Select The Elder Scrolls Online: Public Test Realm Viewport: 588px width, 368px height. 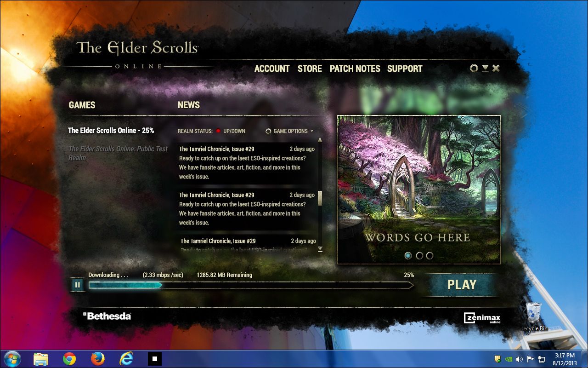(118, 153)
